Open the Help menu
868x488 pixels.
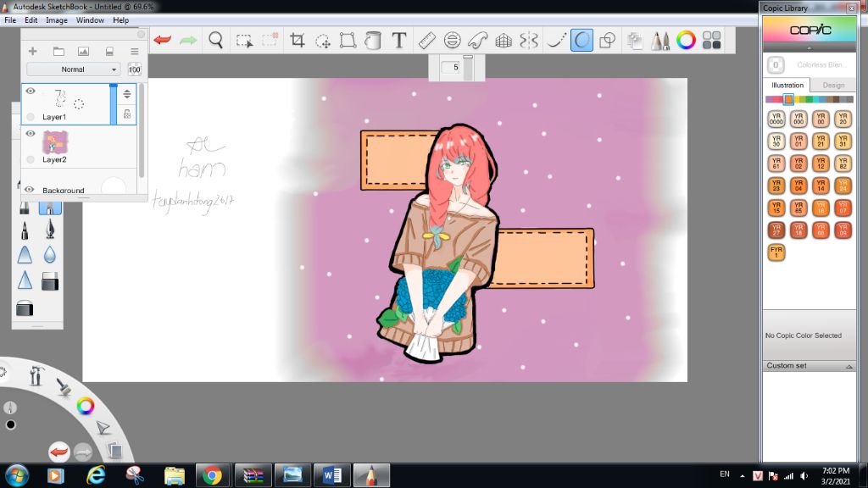click(x=120, y=20)
